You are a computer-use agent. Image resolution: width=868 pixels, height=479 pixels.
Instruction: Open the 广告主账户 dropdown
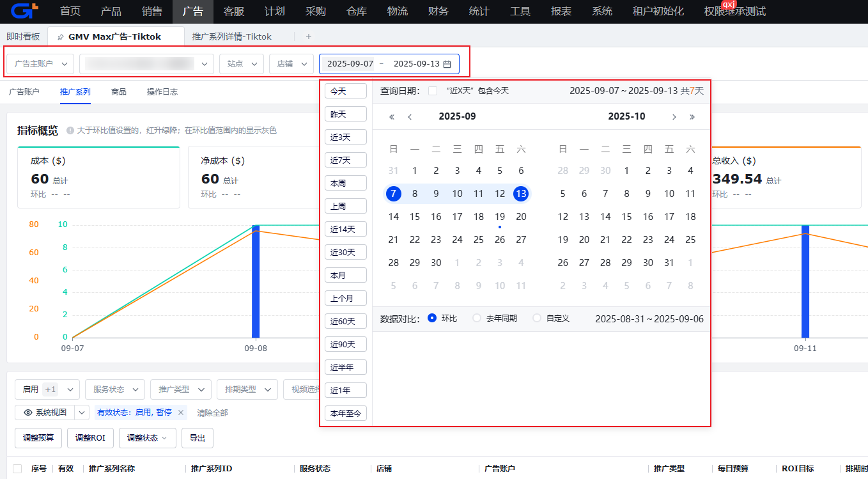click(40, 64)
